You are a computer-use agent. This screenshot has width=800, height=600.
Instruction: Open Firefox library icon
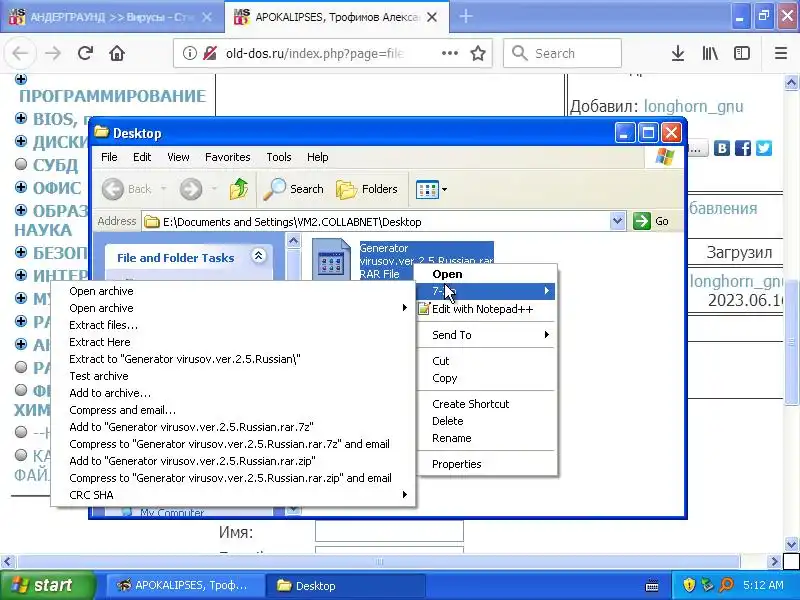[x=710, y=53]
